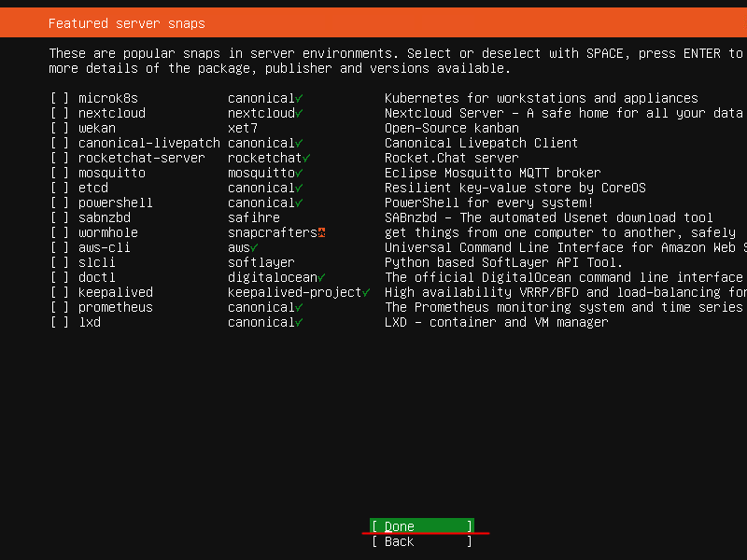747x560 pixels.
Task: Click the sabnzbd snap name
Action: (105, 217)
